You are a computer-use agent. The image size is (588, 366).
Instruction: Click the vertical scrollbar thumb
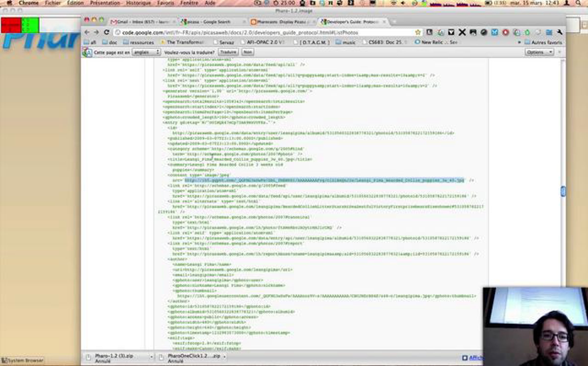click(563, 191)
